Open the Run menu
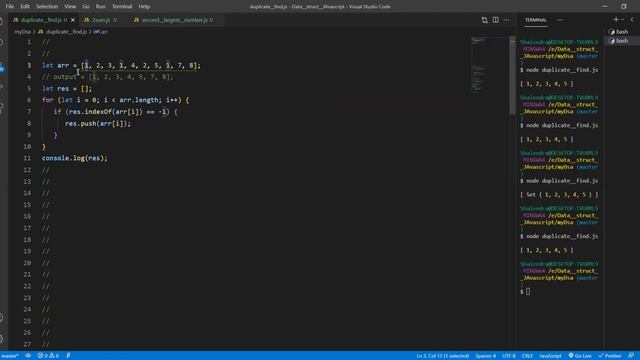Screen dimensions: 640x360 coord(100,7)
